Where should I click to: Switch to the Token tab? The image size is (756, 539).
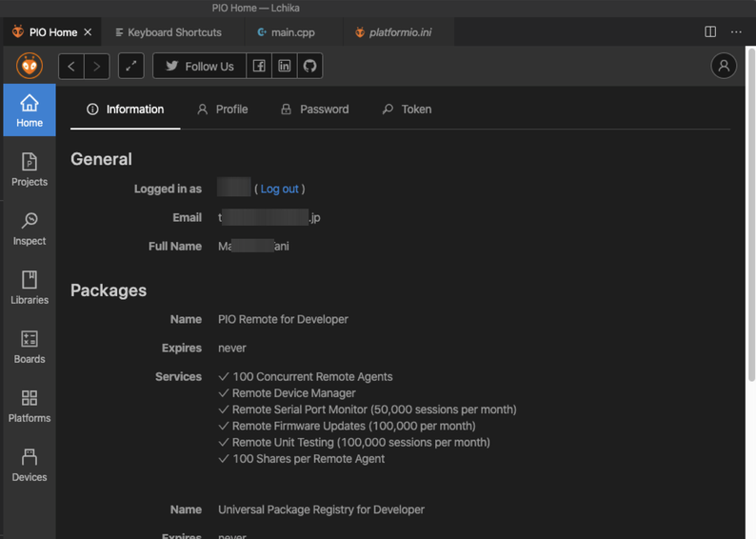[407, 110]
